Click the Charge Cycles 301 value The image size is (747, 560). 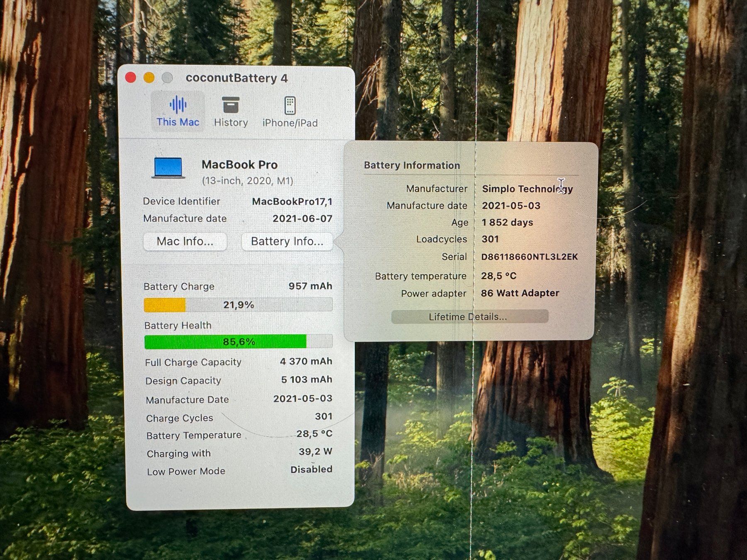(324, 416)
